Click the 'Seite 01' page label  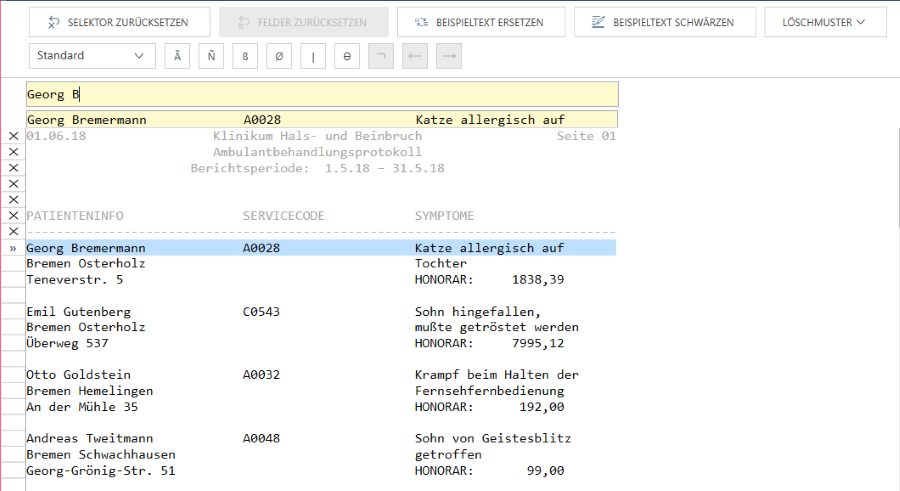click(x=586, y=136)
